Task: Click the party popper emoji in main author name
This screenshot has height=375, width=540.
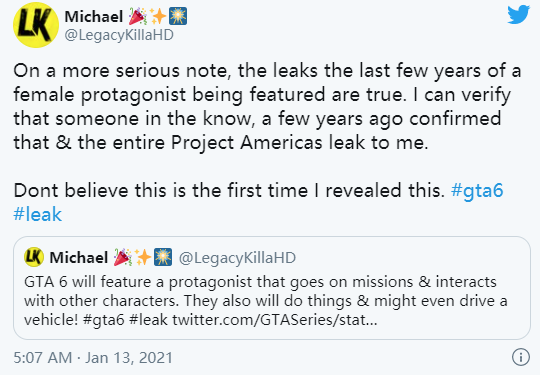Action: pos(138,17)
